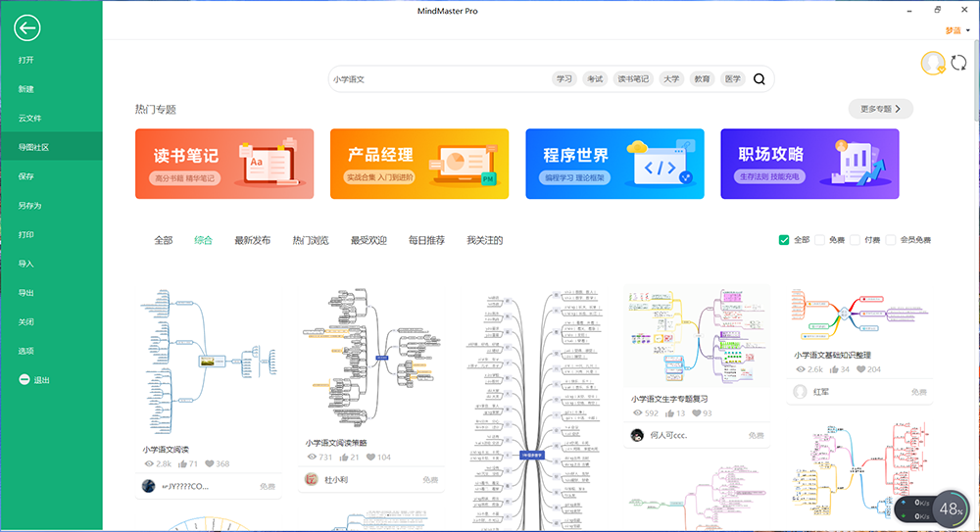Open the 程序世界 topic banner
This screenshot has width=980, height=532.
click(615, 164)
